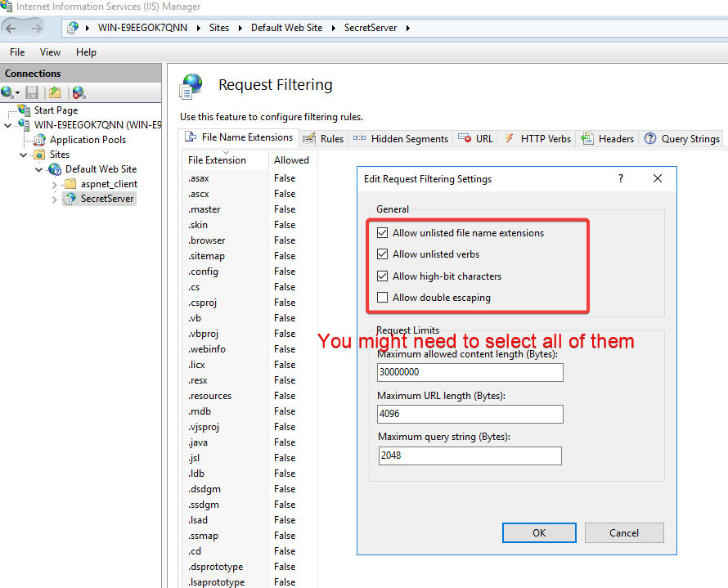This screenshot has height=588, width=728.
Task: Select the .asax extension row
Action: pos(249,178)
